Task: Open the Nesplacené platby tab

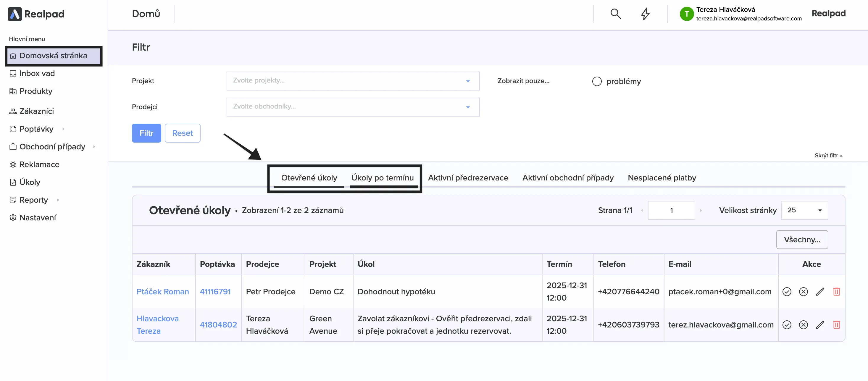Action: coord(662,177)
